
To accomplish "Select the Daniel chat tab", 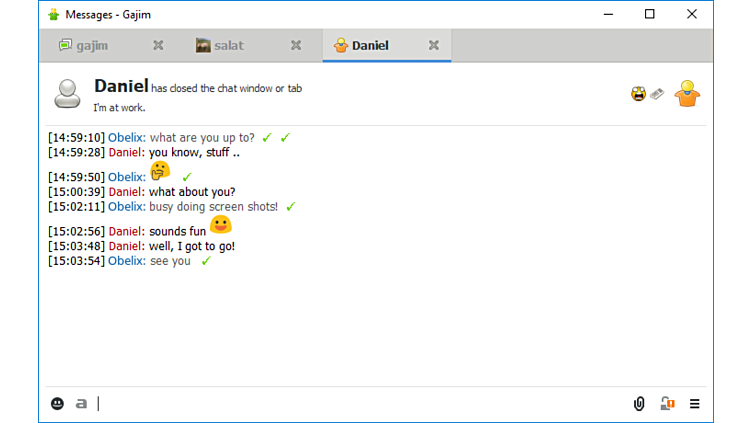I will tap(369, 46).
